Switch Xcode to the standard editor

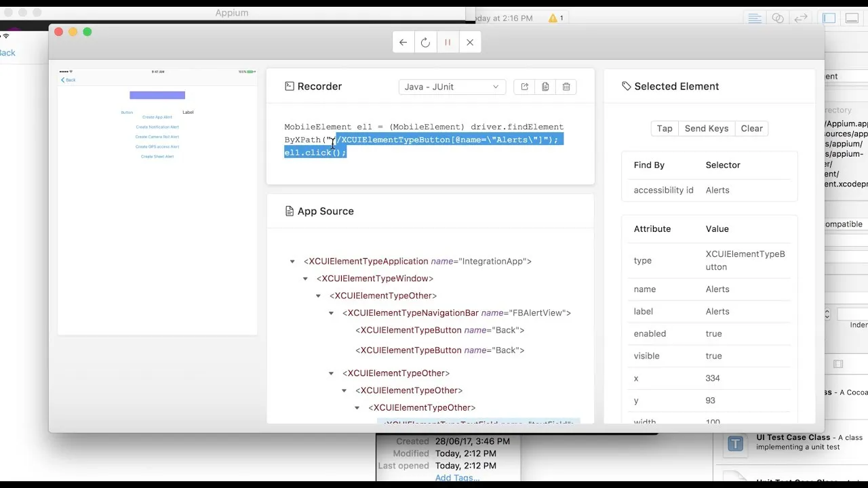(755, 18)
